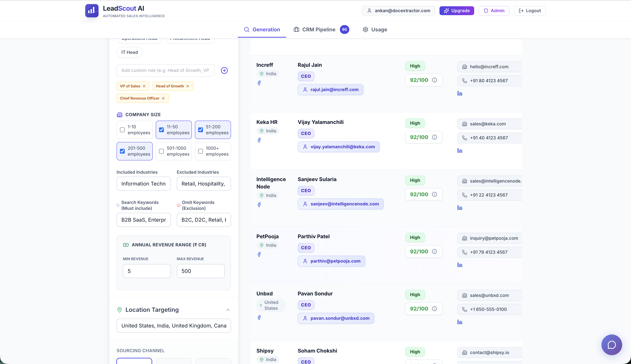Open the Included Industries field
This screenshot has width=631, height=364.
click(143, 183)
